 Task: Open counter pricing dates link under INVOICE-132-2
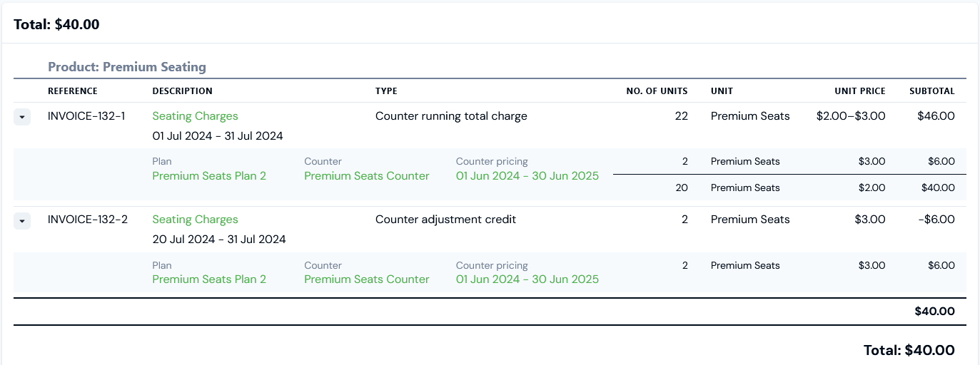(527, 279)
